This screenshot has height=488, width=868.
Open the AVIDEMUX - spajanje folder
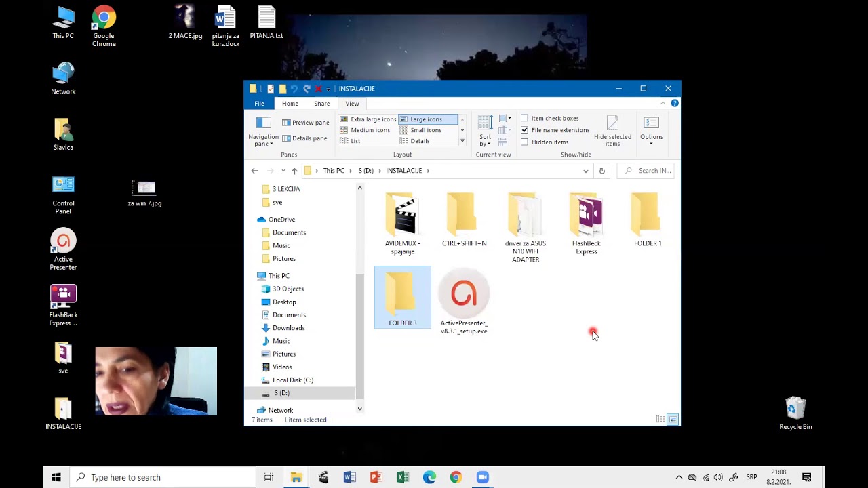[x=403, y=224]
